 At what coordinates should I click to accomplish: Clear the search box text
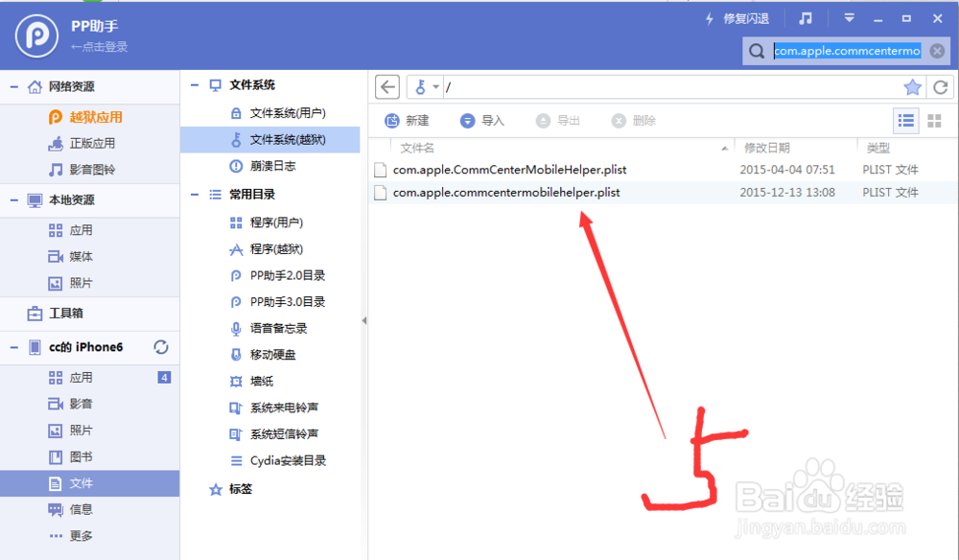tap(937, 51)
